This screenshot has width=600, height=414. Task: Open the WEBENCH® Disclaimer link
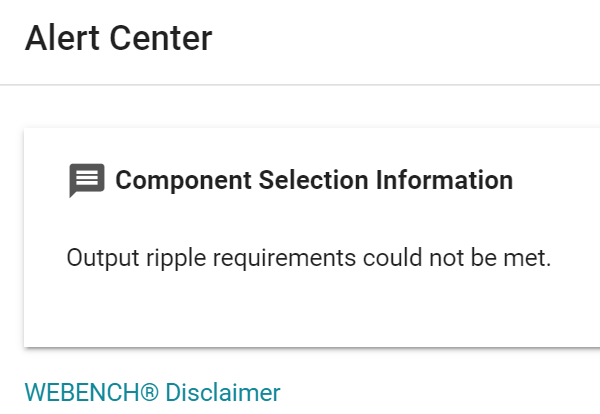click(x=153, y=393)
